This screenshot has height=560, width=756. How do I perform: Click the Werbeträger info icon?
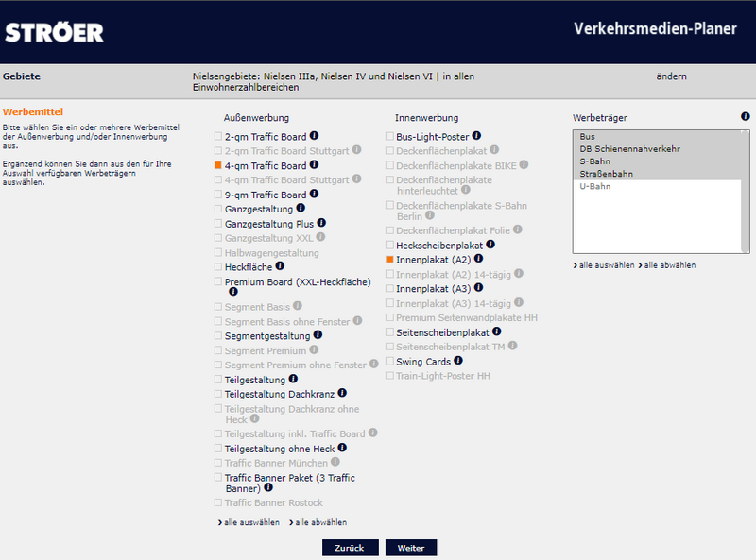pyautogui.click(x=746, y=116)
